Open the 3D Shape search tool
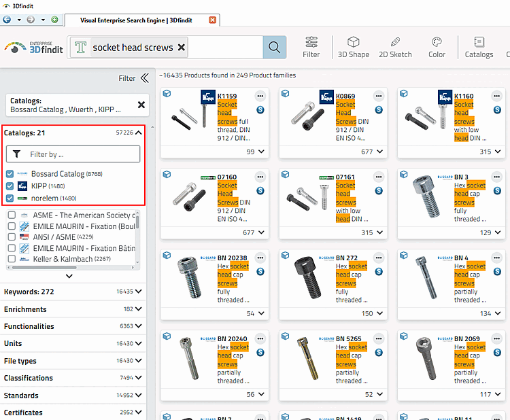The height and width of the screenshot is (420, 510). pos(353,48)
